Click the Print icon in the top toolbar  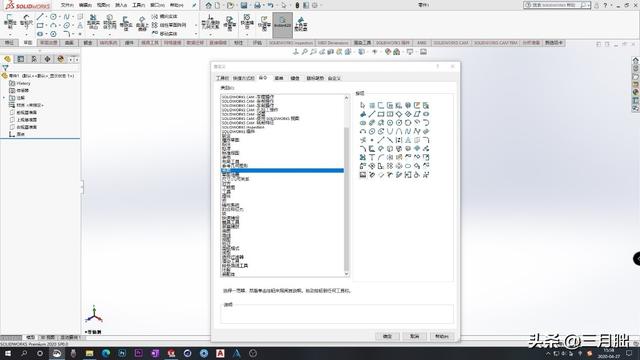point(257,5)
